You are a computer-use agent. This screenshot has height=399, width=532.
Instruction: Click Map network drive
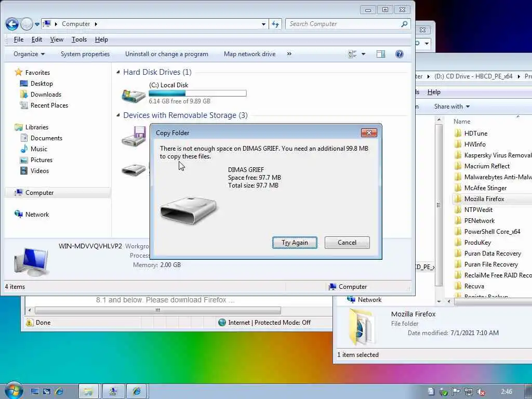coord(250,54)
